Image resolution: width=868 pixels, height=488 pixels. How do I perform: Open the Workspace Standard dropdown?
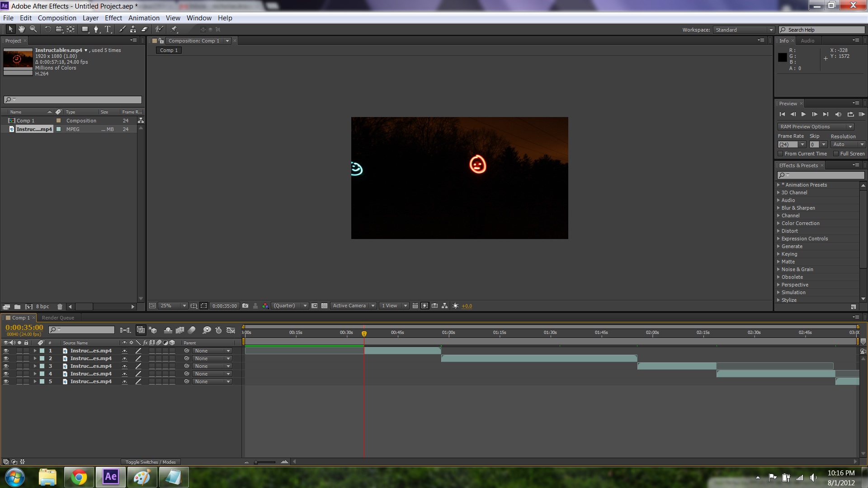744,30
